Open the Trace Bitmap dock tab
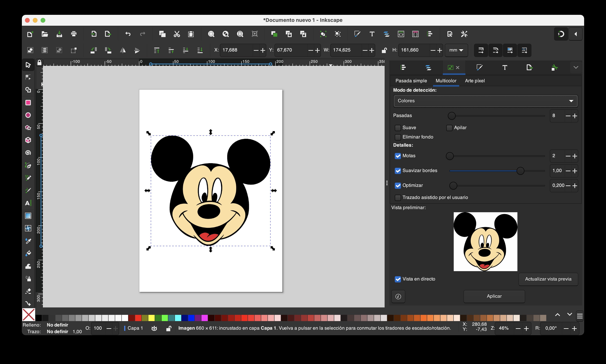Image resolution: width=606 pixels, height=364 pixels. click(450, 67)
